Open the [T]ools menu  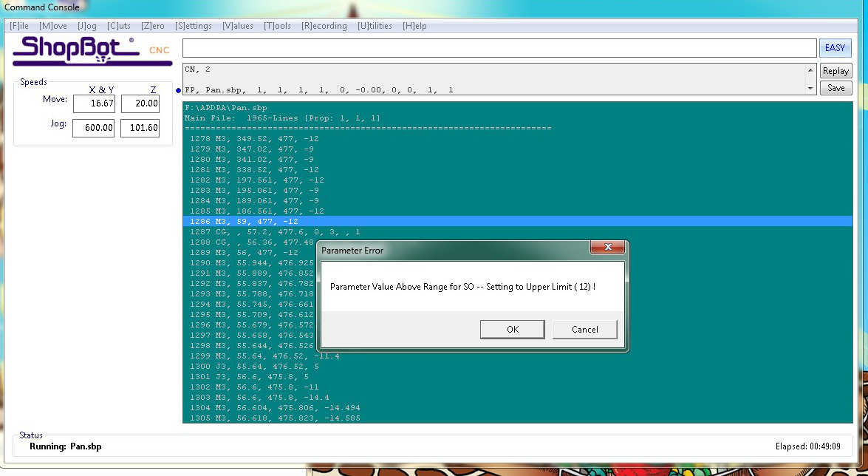[x=277, y=26]
